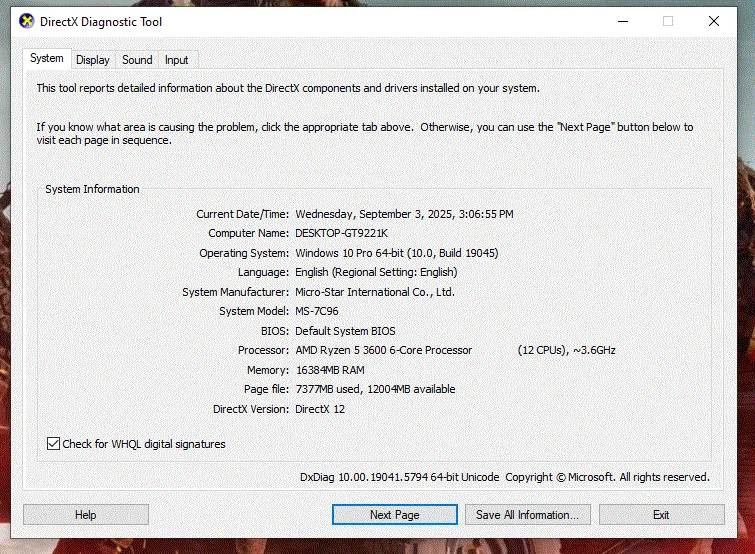Click the English regional setting language value
Screen dimensions: 755x554
376,272
